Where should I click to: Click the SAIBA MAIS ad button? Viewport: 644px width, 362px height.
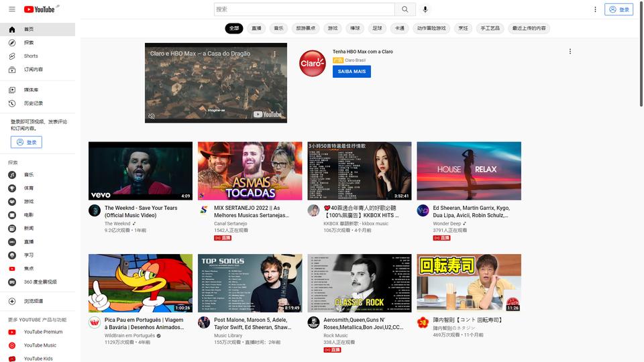352,72
